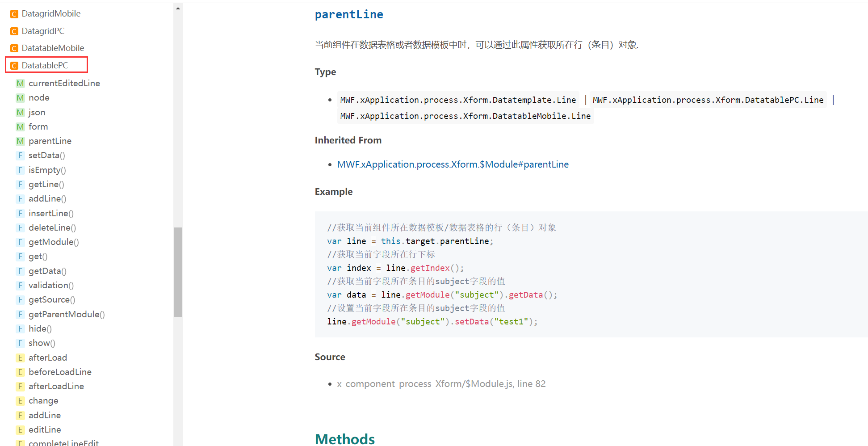868x446 pixels.
Task: Click the F icon next to deleteLine()
Action: [20, 228]
